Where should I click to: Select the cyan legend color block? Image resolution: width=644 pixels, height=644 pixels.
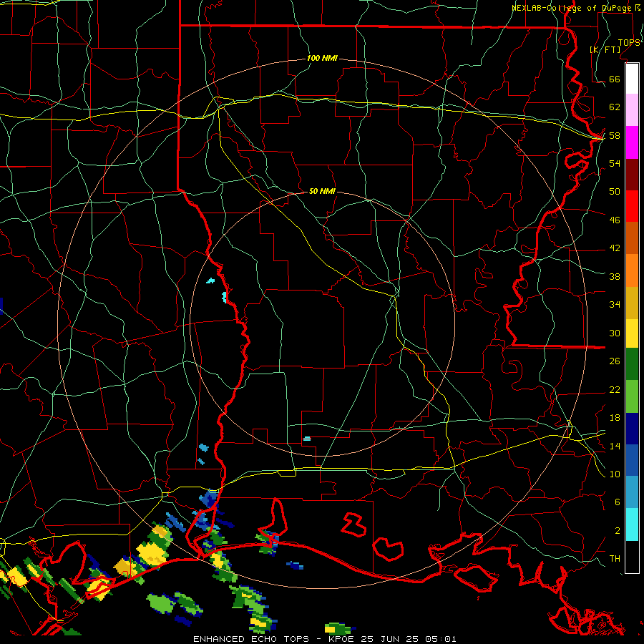632,525
